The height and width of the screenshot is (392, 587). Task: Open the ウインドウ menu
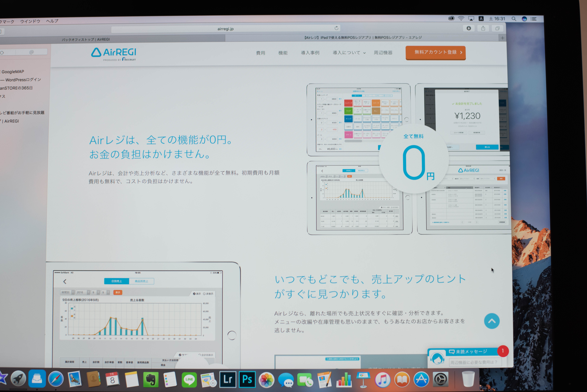click(30, 21)
